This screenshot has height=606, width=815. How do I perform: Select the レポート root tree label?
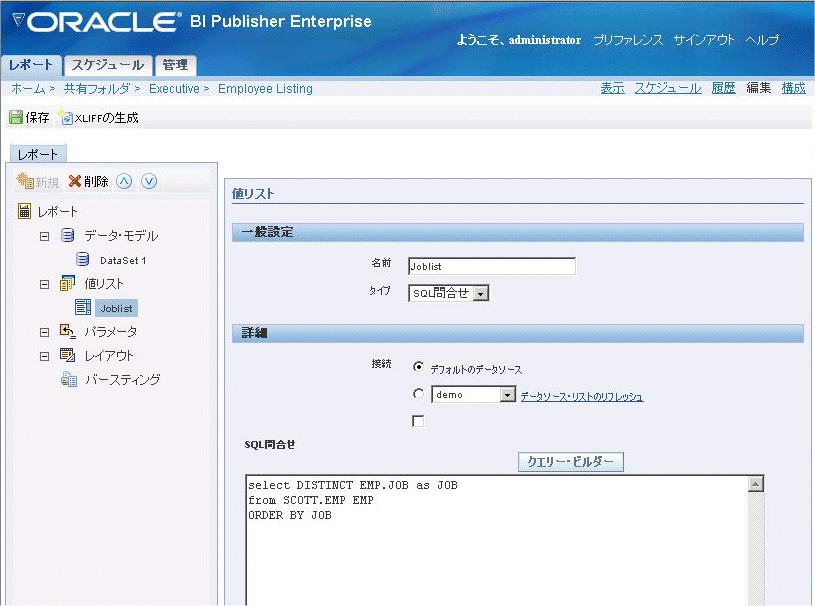[x=58, y=212]
